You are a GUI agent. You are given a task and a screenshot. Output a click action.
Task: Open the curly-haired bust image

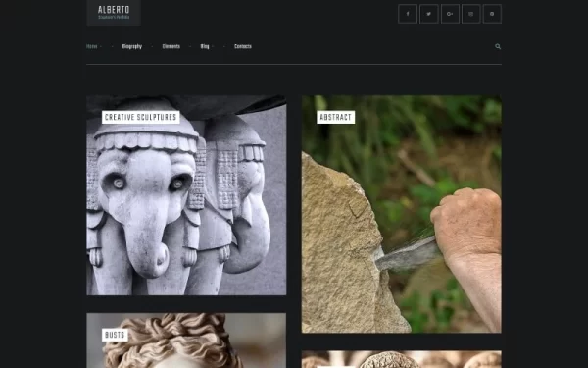click(186, 341)
